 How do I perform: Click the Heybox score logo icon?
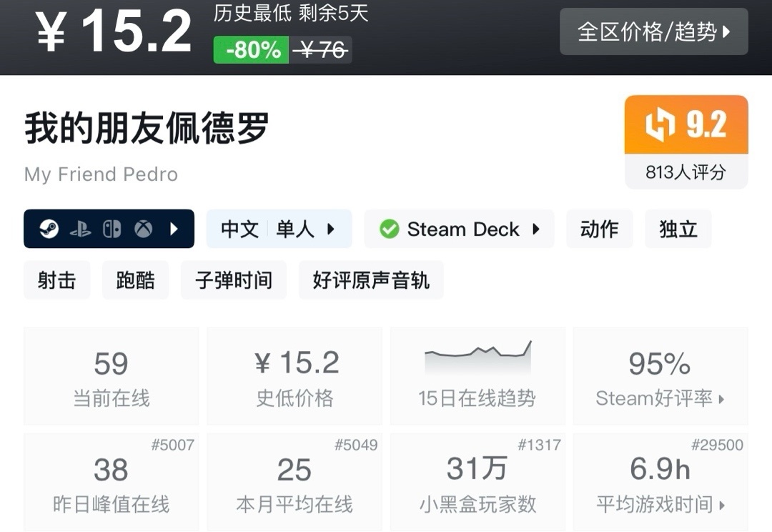tap(660, 125)
